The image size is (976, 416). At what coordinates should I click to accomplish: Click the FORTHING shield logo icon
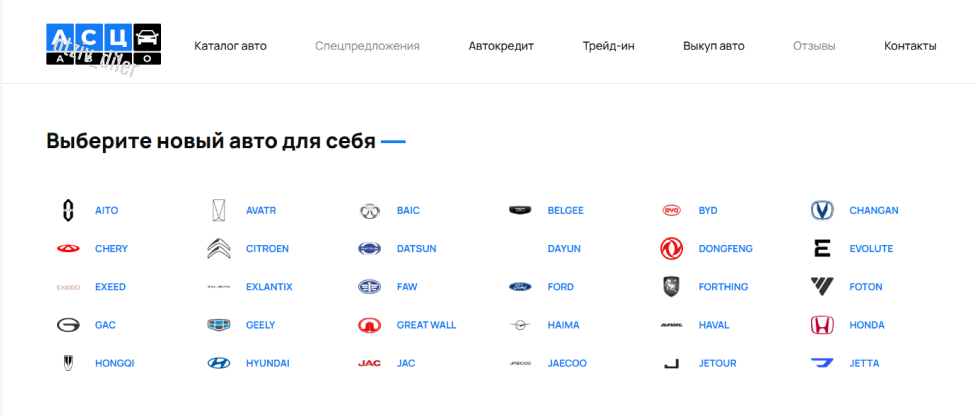[x=671, y=287]
